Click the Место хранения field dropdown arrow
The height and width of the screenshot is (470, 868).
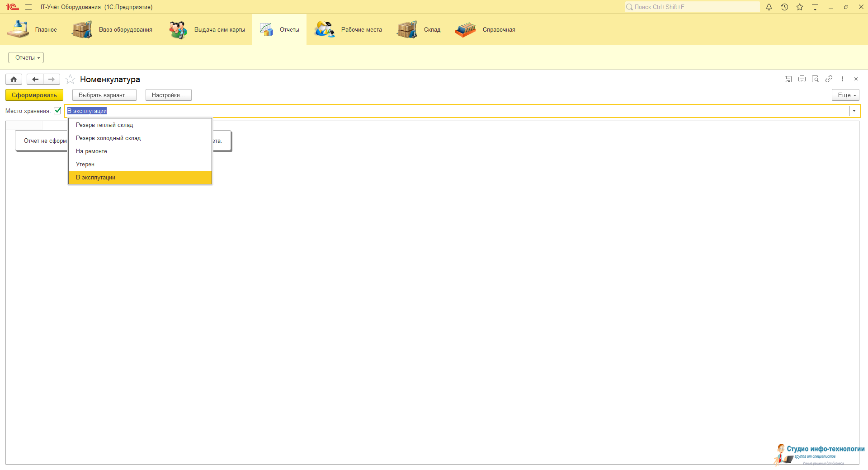(854, 111)
